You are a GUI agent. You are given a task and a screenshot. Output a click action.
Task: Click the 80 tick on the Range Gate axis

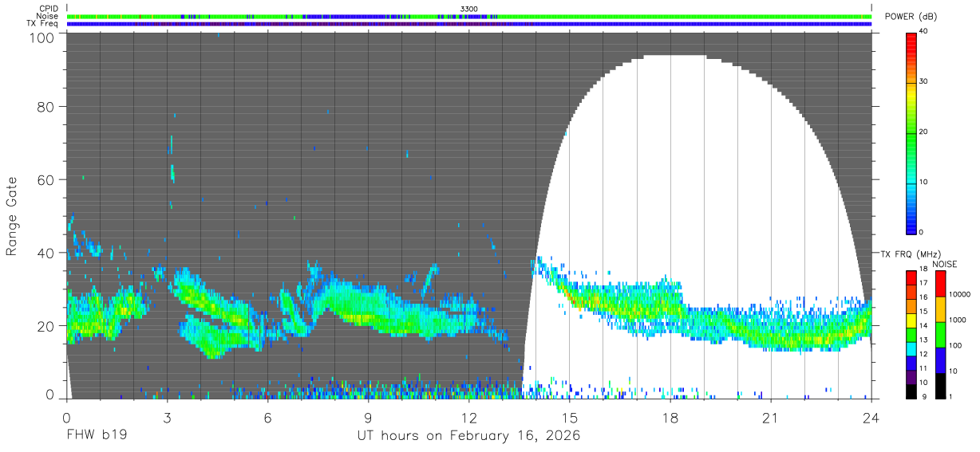(x=46, y=107)
